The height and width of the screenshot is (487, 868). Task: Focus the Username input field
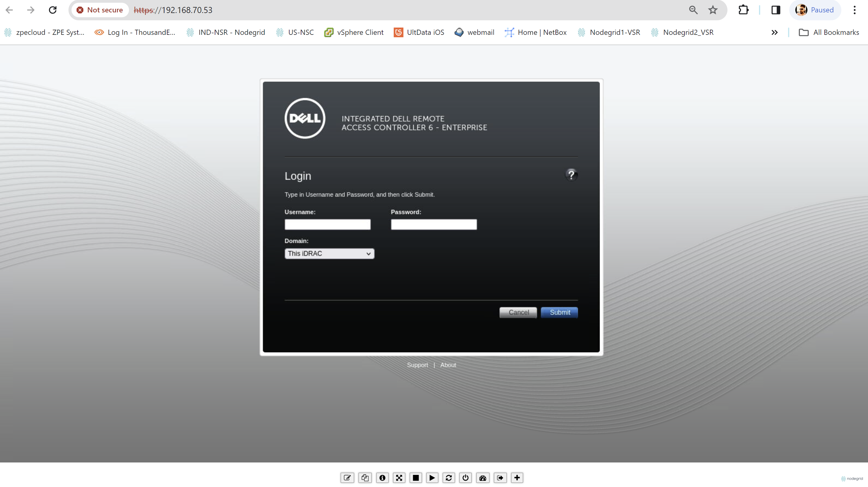click(x=327, y=224)
